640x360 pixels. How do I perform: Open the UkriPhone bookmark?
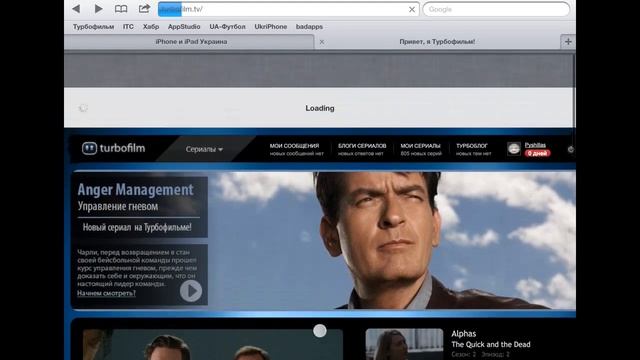tap(271, 27)
